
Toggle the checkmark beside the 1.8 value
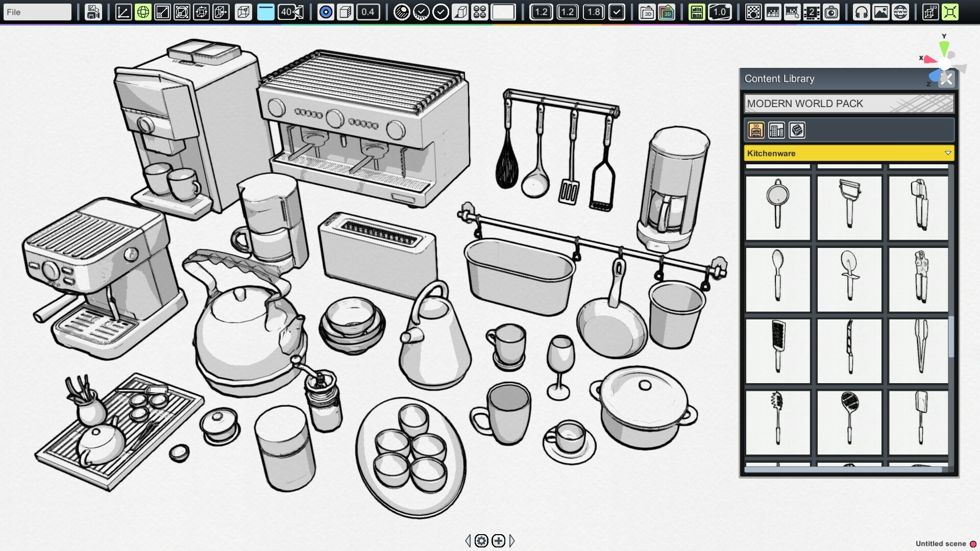coord(616,11)
